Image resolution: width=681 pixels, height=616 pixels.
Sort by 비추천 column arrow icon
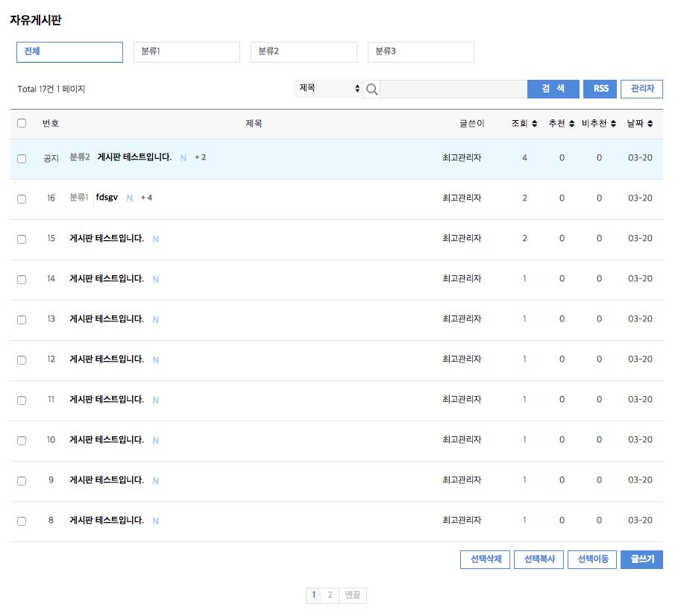pos(613,124)
